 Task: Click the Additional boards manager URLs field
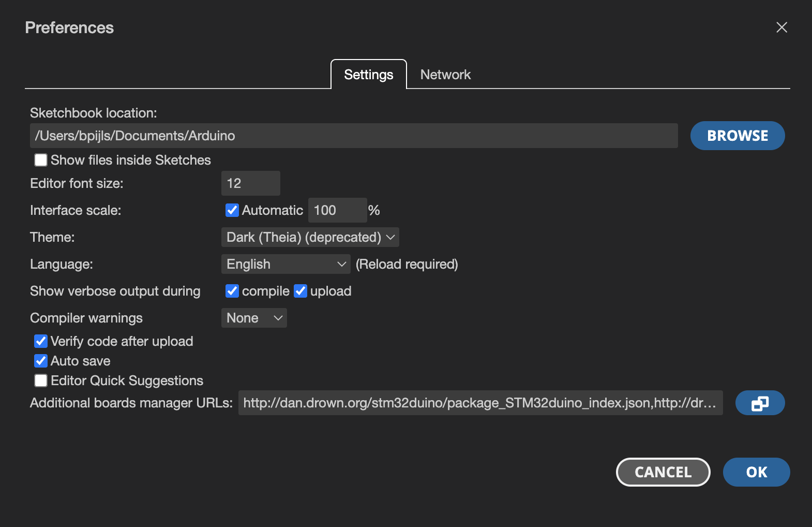coord(480,403)
